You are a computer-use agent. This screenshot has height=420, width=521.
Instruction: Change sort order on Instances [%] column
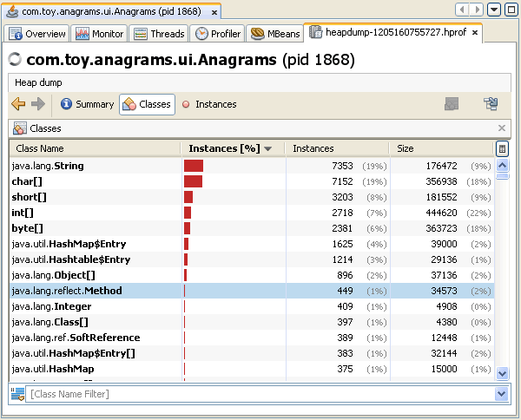point(231,148)
